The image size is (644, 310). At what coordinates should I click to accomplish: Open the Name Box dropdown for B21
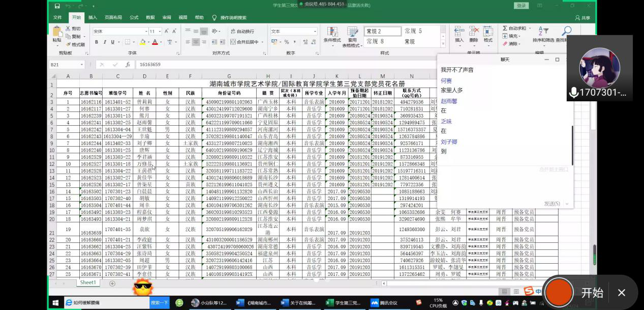(x=81, y=65)
